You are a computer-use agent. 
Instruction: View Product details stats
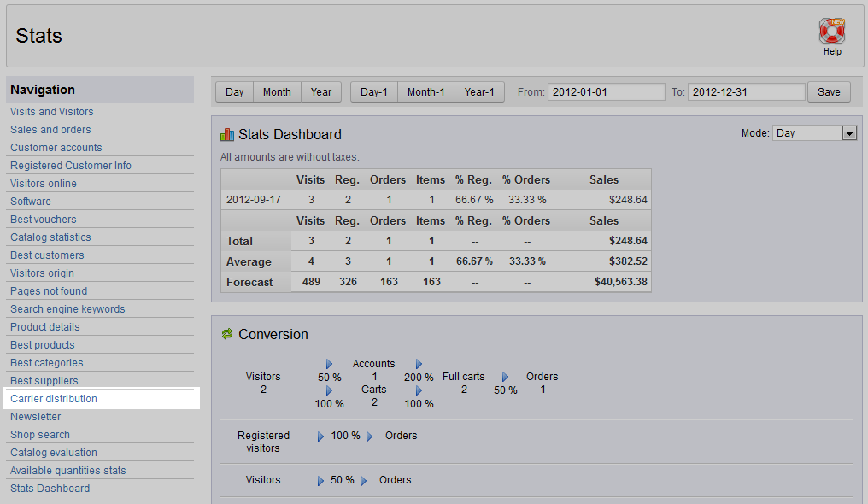pos(44,327)
